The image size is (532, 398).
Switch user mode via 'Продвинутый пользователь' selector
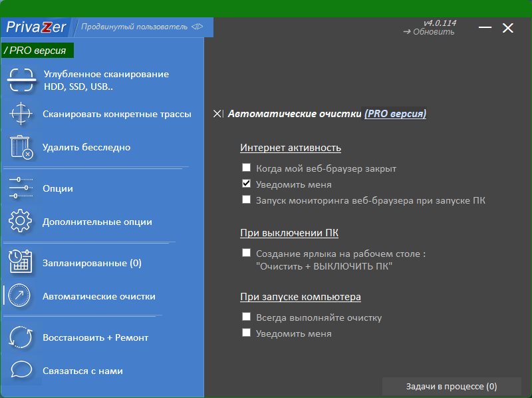tap(142, 27)
